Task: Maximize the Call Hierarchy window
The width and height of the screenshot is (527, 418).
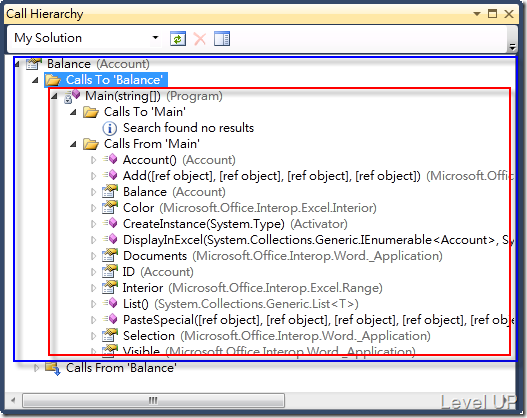Action: pos(492,14)
